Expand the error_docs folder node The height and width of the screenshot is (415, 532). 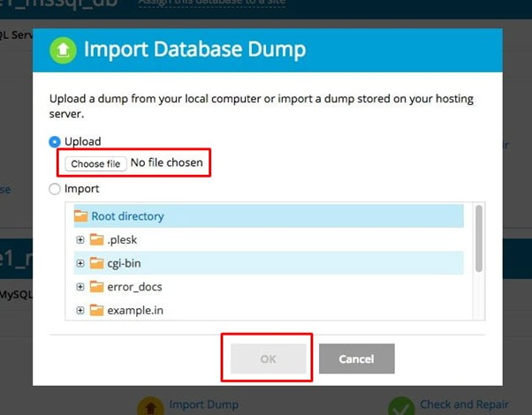pos(80,287)
